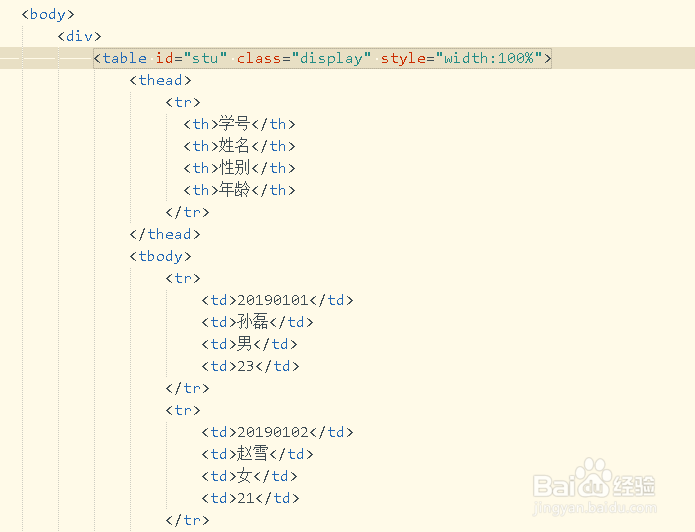Image resolution: width=695 pixels, height=532 pixels.
Task: Click the td line containing 赵雪
Action: [258, 454]
